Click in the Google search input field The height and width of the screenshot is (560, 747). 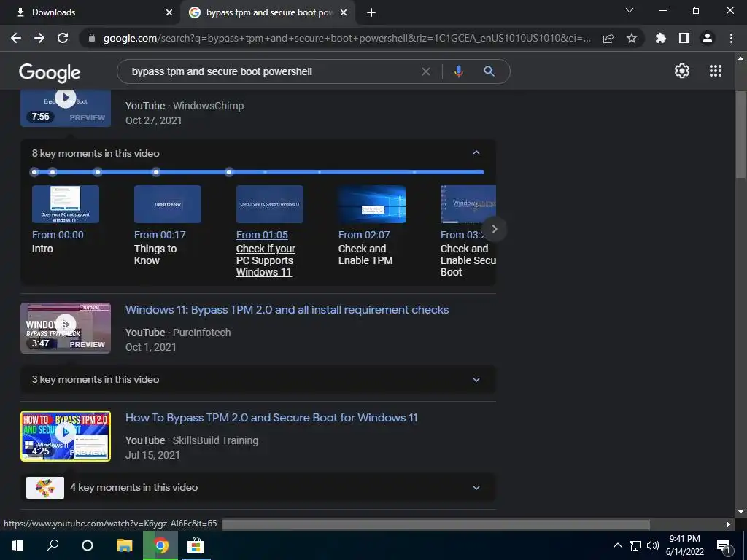(x=271, y=71)
